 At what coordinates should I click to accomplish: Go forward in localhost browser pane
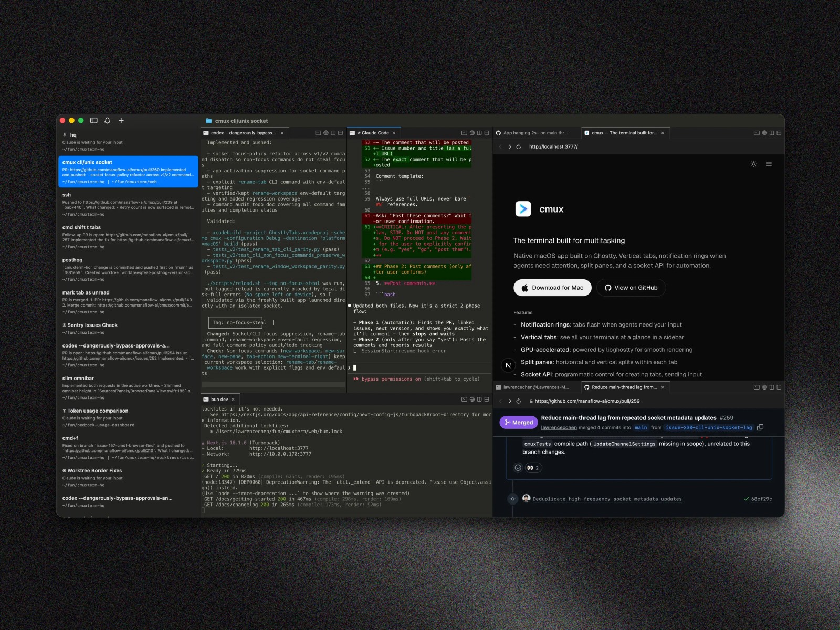[509, 147]
